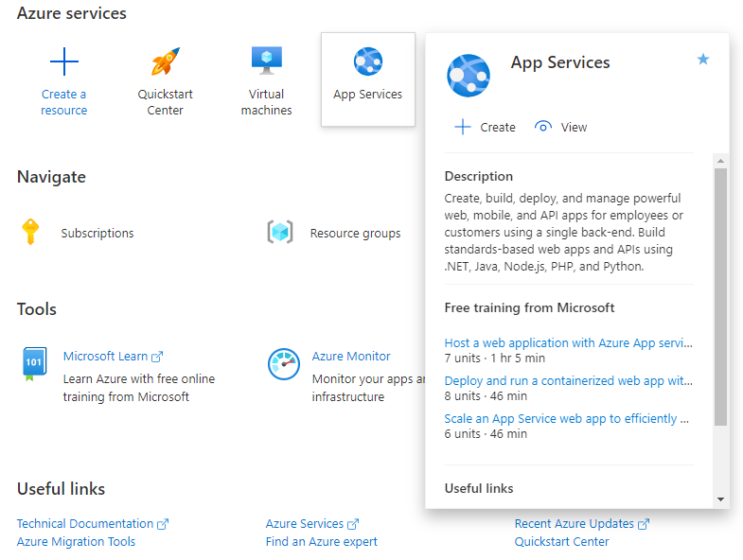Click the flyout scrollbar thumb
743x560 pixels.
tap(720, 297)
